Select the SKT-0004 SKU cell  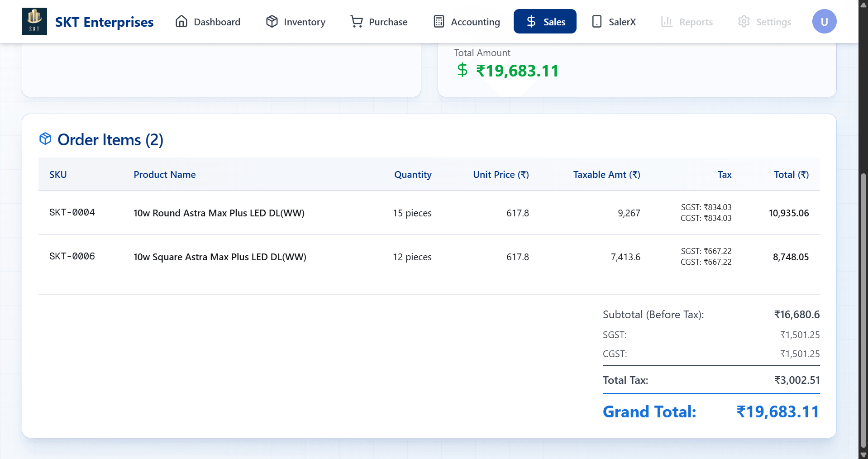[x=72, y=212]
